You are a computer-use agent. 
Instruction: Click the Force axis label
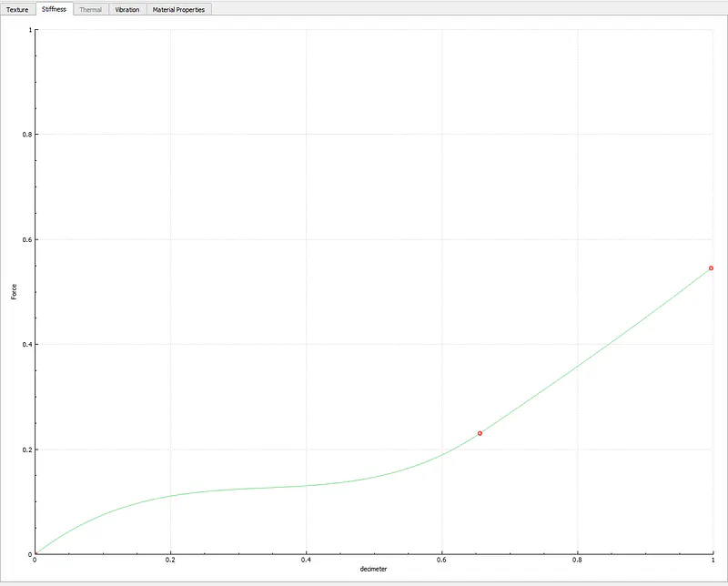(14, 291)
